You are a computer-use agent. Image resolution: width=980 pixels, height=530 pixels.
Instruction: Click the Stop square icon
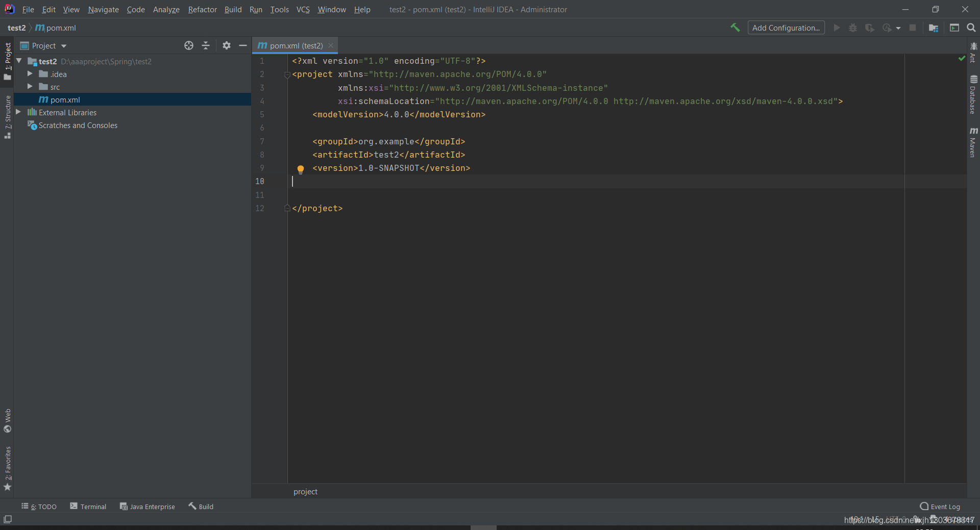(x=913, y=28)
